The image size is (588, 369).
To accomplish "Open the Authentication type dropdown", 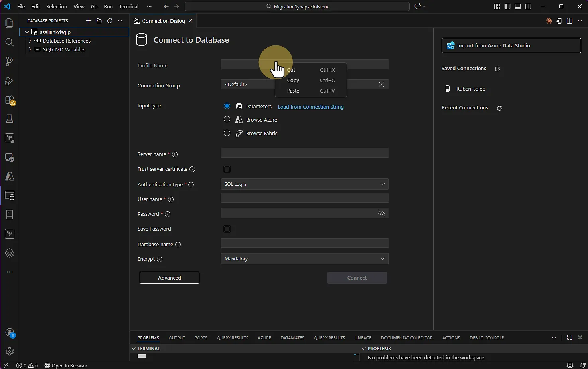I will pos(304,184).
